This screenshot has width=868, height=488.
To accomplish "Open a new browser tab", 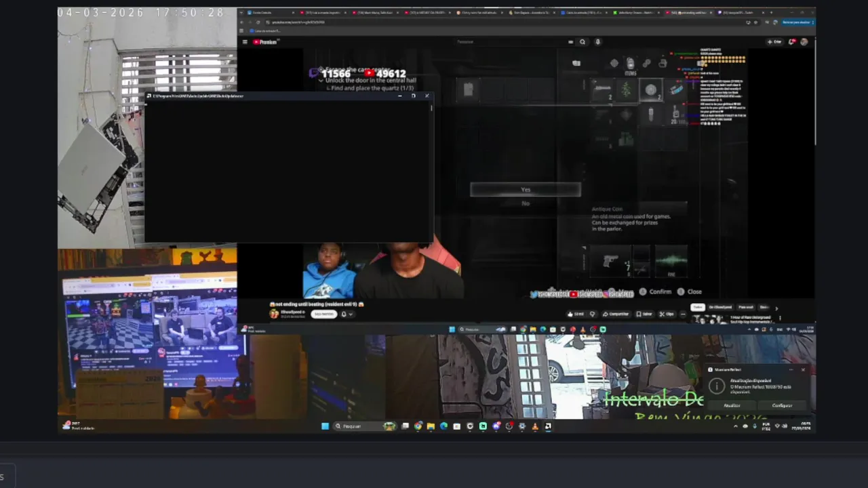I will point(772,12).
